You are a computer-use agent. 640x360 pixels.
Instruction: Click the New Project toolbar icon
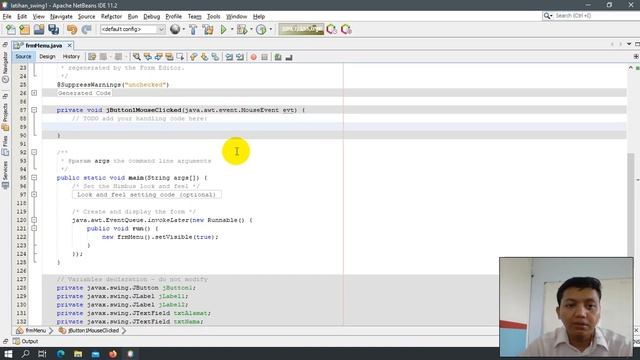tap(24, 29)
